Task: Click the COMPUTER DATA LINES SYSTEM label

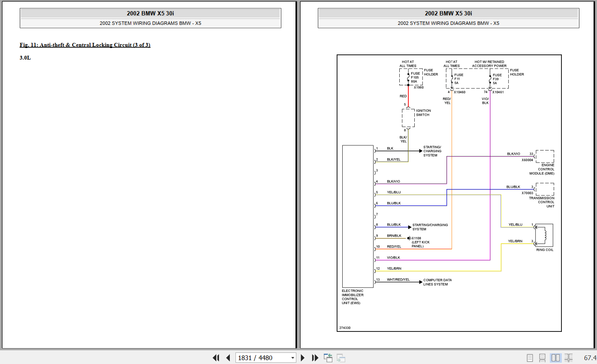Action: (x=437, y=282)
